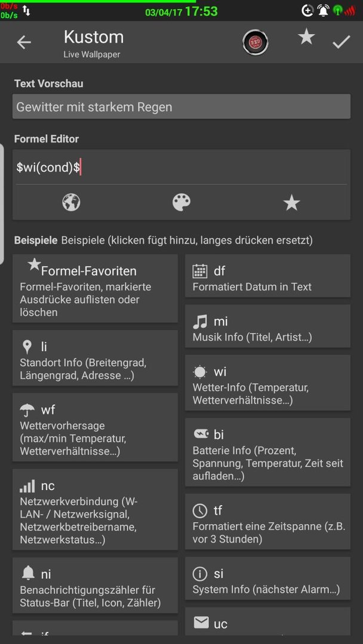Add the wf Wettervorhersage function
The width and height of the screenshot is (363, 644).
click(95, 427)
